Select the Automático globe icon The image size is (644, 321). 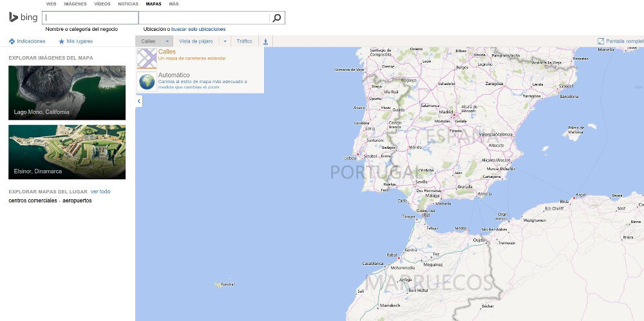pos(147,81)
